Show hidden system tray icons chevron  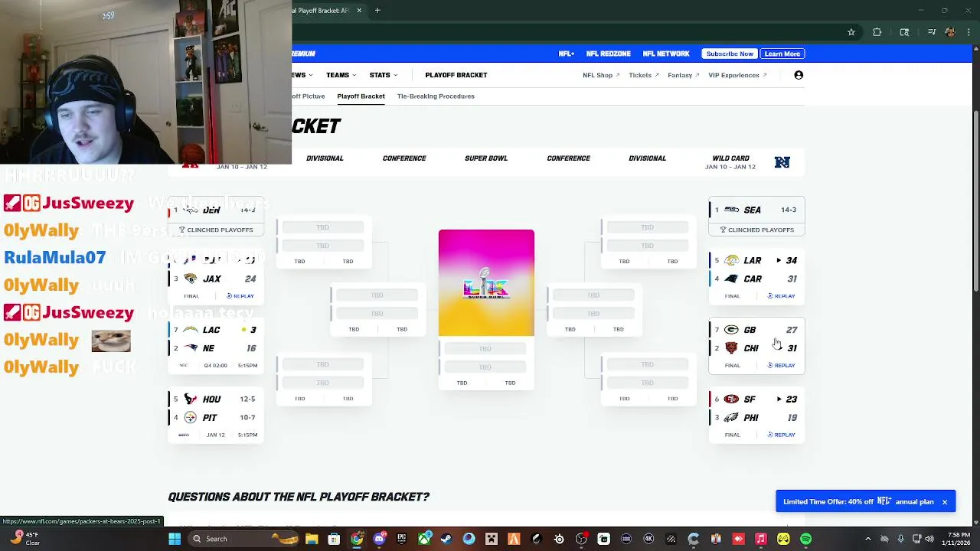tap(867, 539)
